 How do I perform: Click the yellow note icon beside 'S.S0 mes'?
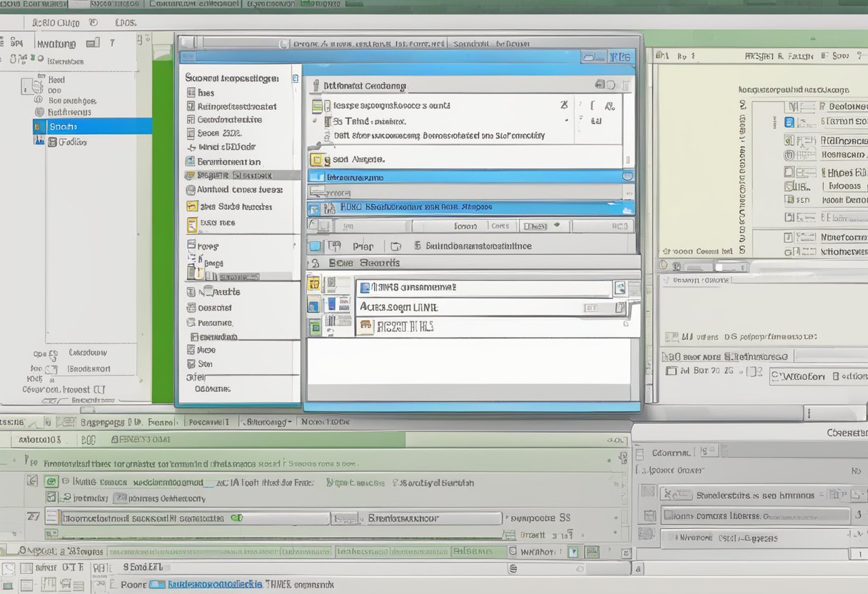point(191,225)
